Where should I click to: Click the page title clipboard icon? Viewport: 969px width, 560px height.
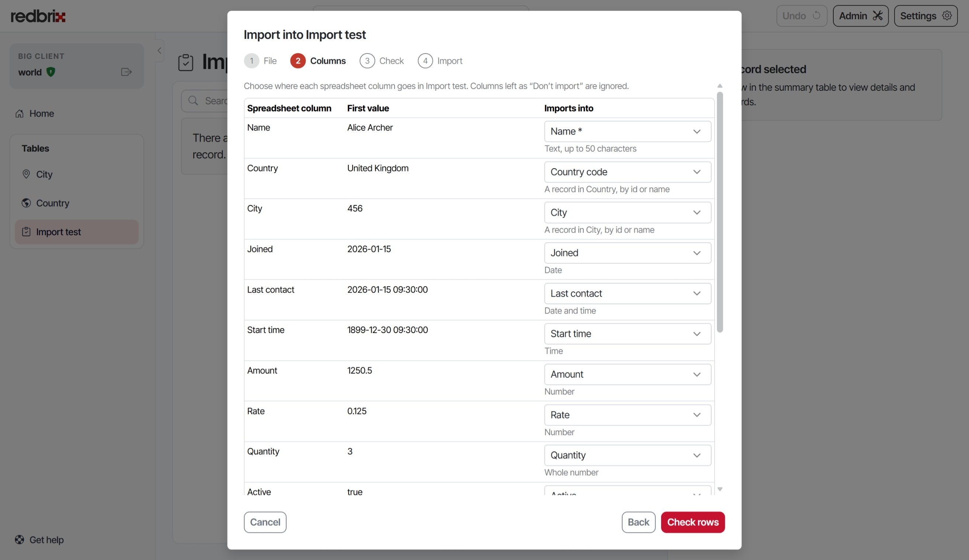[186, 62]
